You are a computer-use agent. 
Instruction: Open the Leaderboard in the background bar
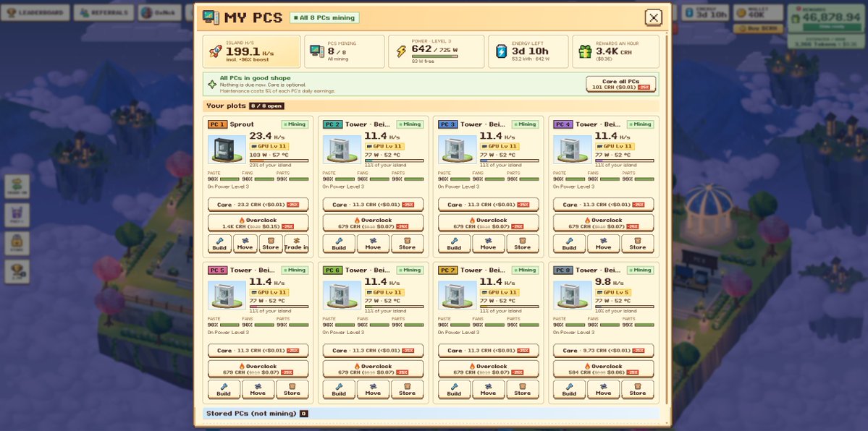[x=35, y=13]
